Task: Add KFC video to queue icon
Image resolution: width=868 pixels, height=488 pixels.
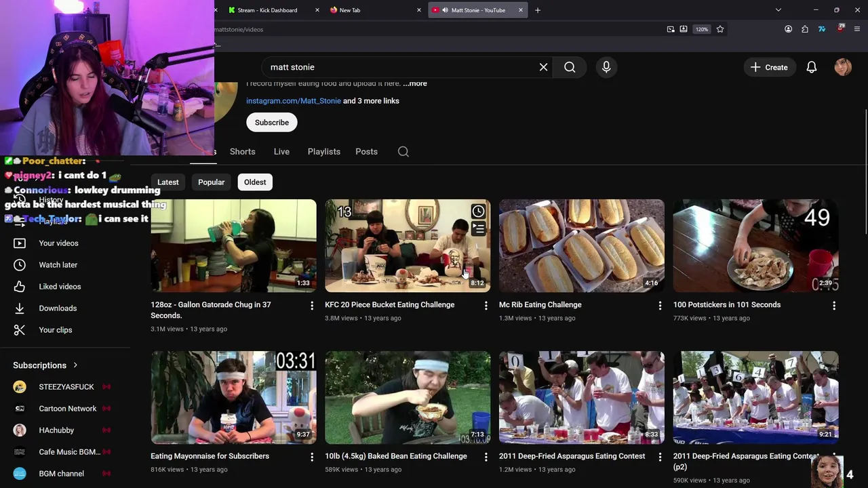Action: click(478, 229)
